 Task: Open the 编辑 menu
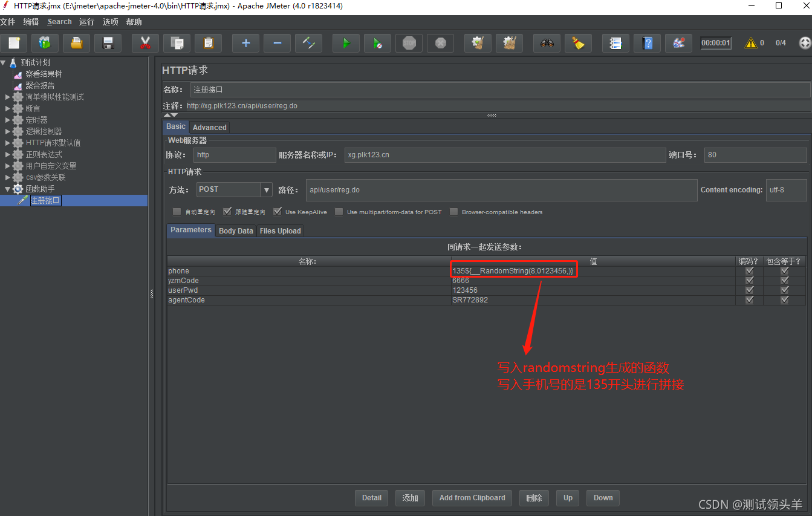[x=31, y=22]
